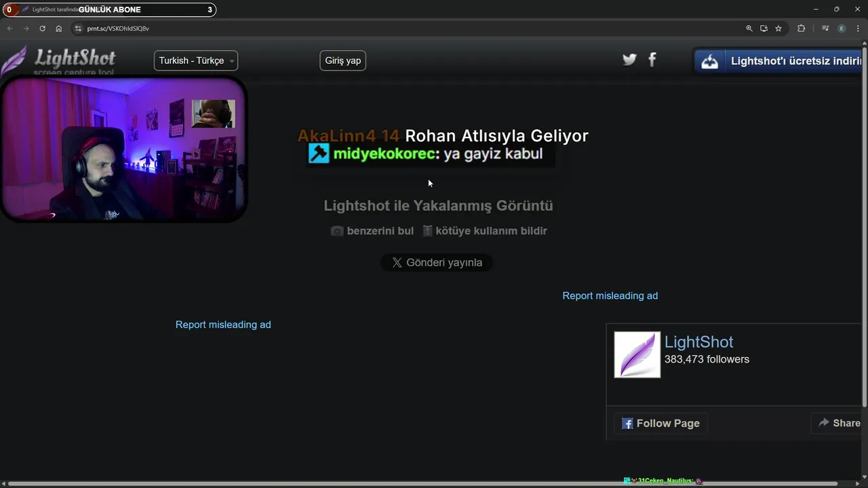The image size is (868, 488).
Task: Click the X Gönderi yayınla button
Action: tap(437, 263)
